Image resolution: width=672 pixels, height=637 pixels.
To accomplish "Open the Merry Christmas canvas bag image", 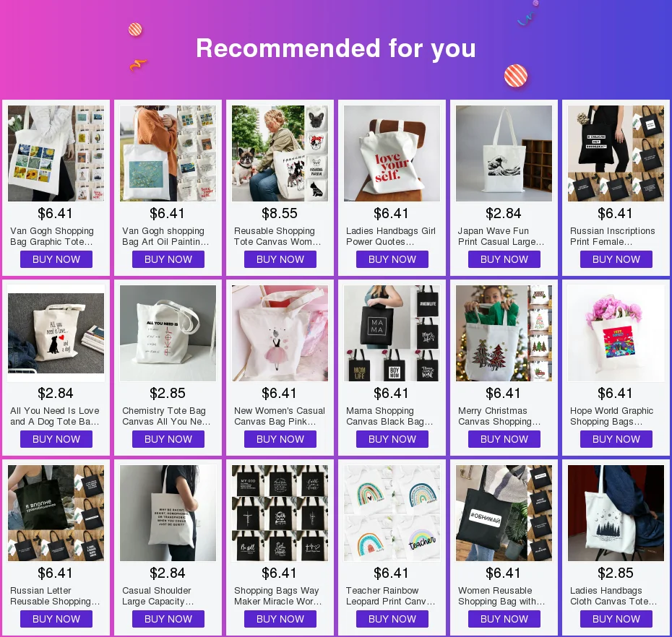I will [504, 333].
